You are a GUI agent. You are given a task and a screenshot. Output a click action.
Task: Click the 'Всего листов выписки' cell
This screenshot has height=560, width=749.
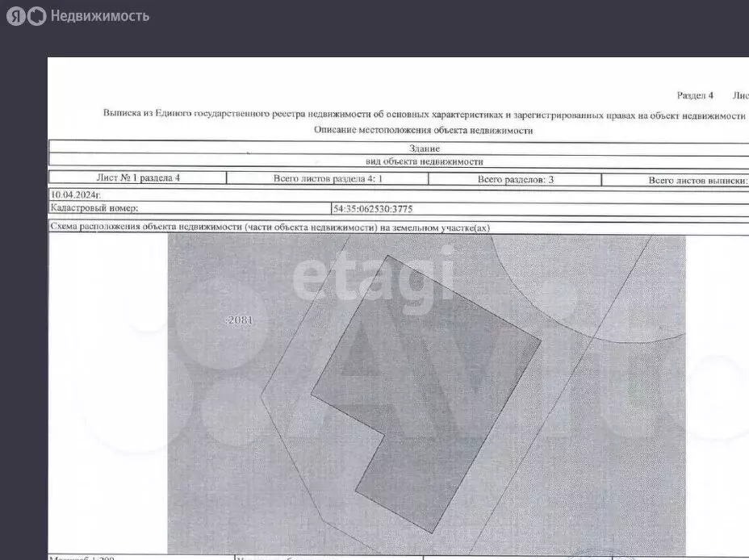tap(675, 180)
